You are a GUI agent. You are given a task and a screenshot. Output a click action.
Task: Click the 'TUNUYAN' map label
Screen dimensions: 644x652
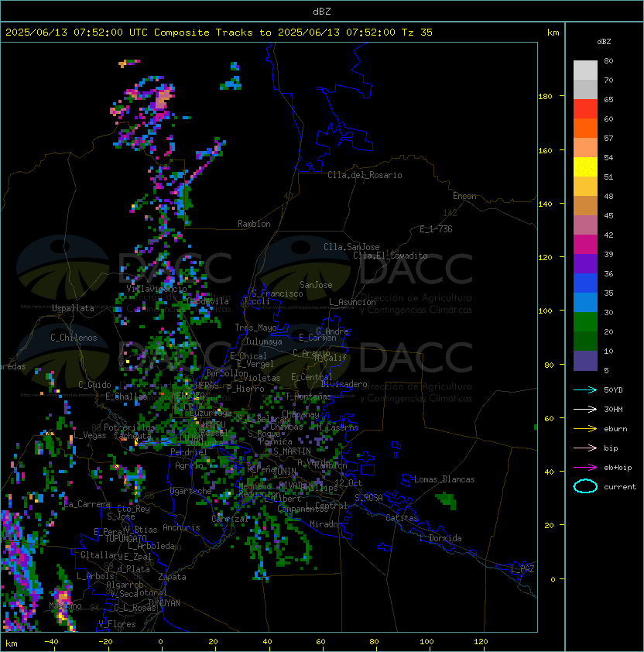click(164, 602)
